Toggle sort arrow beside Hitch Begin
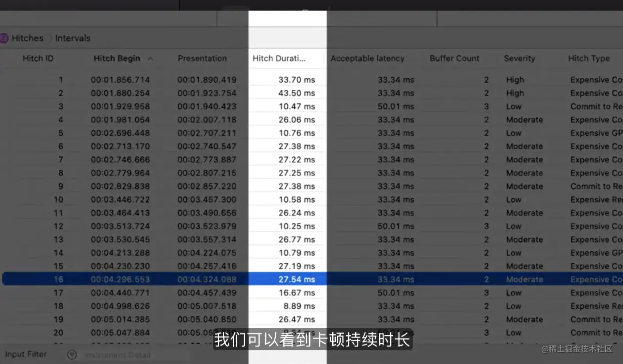Image resolution: width=623 pixels, height=364 pixels. tap(150, 59)
